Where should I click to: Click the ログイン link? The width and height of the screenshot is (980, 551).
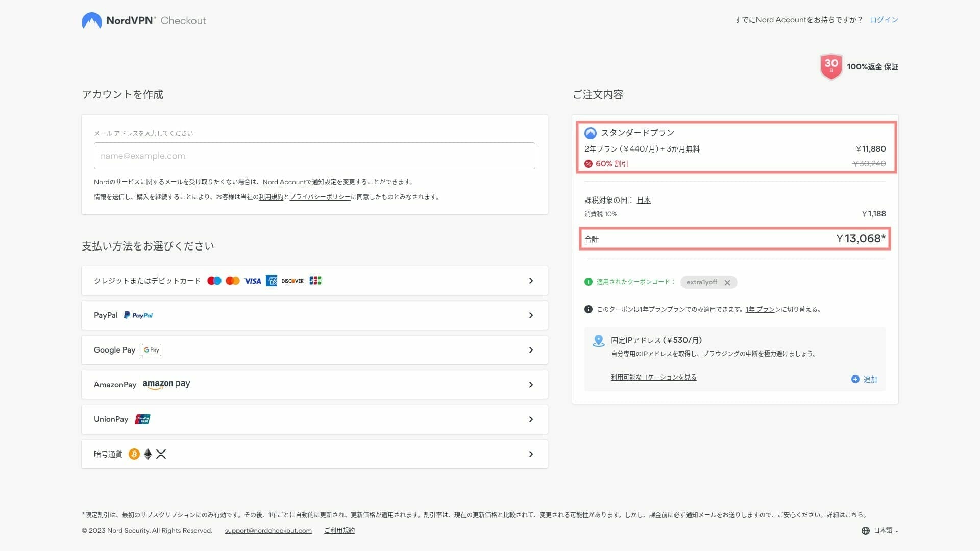884,20
